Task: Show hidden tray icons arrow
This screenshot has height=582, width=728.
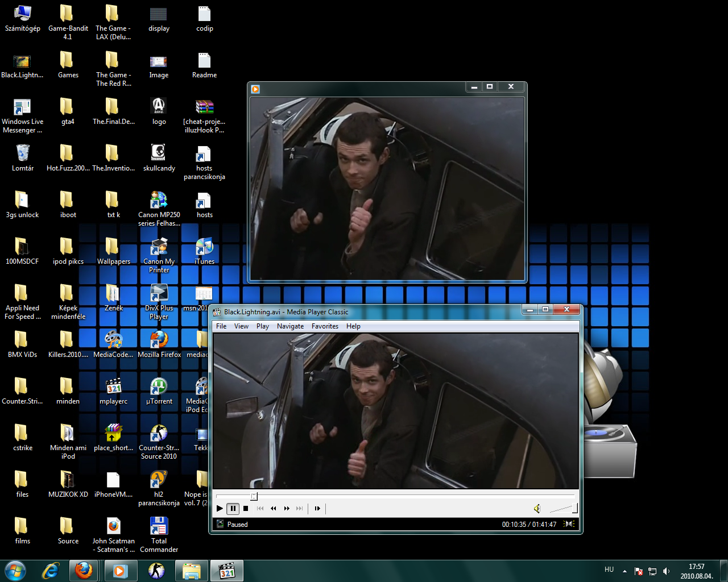Action: 624,571
